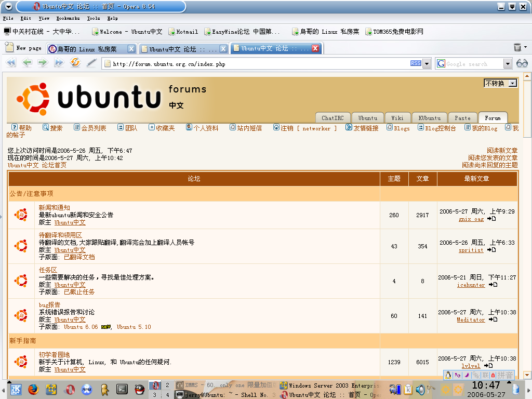Image resolution: width=532 pixels, height=399 pixels.
Task: Click the RSS feed badge in address bar
Action: pos(416,63)
